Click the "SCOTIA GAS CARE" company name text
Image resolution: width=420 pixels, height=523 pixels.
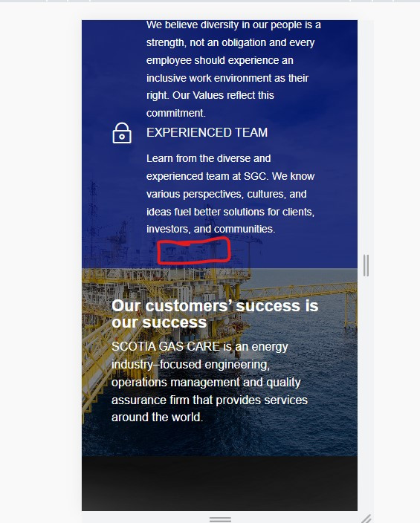(166, 346)
